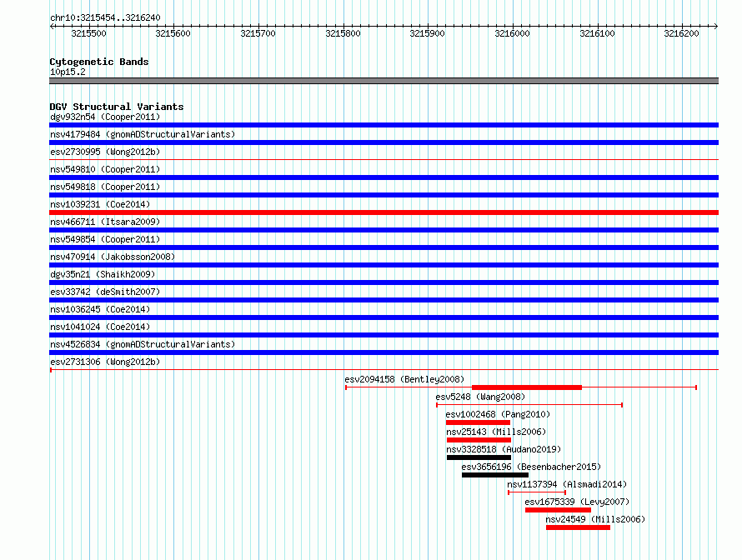
Task: Open variant esv1675339 (Levy2007)
Action: click(577, 502)
